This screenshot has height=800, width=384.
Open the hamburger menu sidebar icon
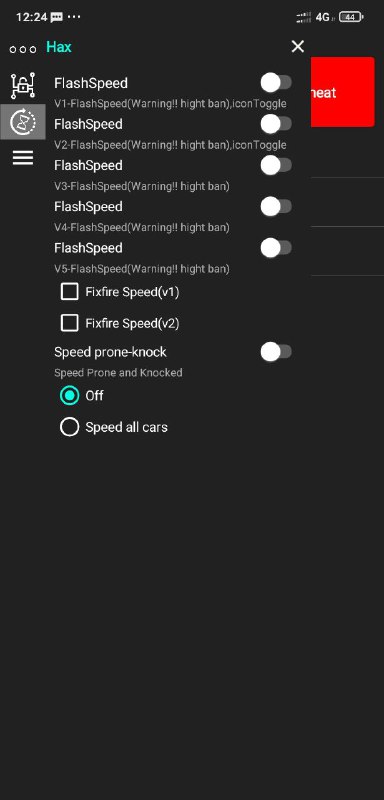[x=23, y=158]
